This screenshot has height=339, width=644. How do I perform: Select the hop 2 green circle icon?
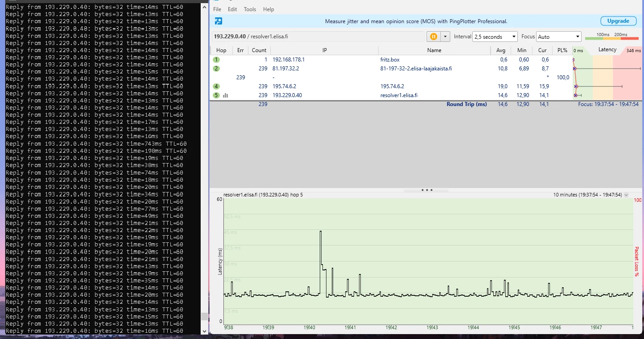(216, 69)
